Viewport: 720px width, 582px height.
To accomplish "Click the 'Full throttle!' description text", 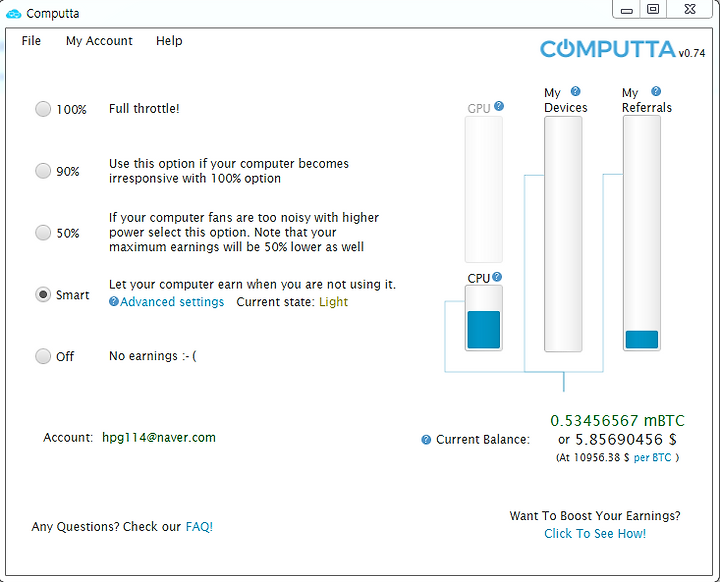I will tap(144, 109).
